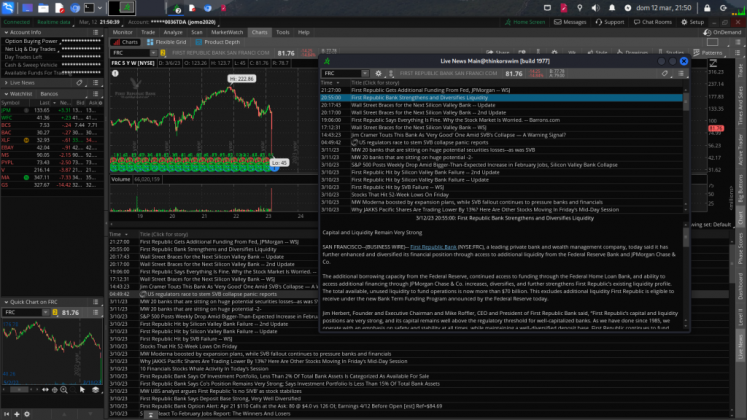
Task: Open sidebar settings gear at bottom left
Action: (27, 414)
